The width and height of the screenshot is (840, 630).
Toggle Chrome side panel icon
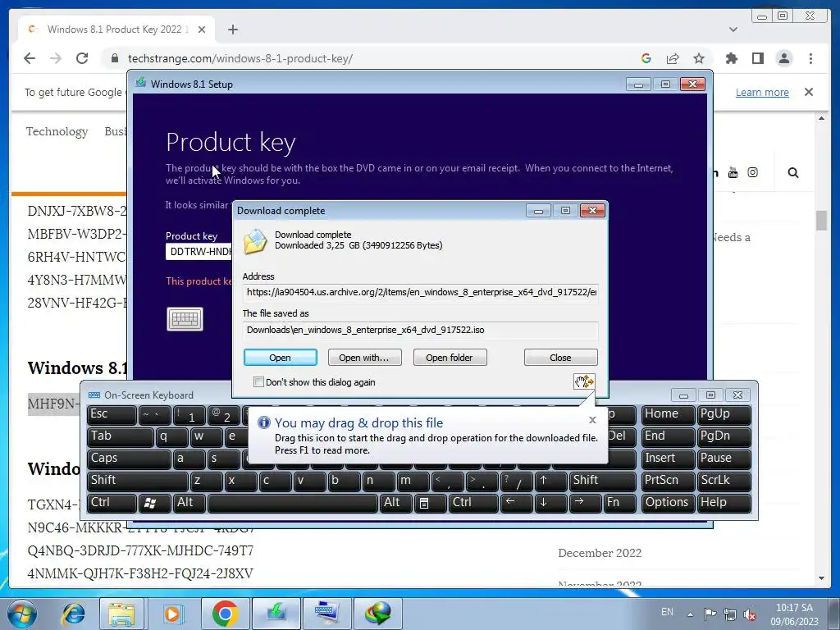pos(757,58)
